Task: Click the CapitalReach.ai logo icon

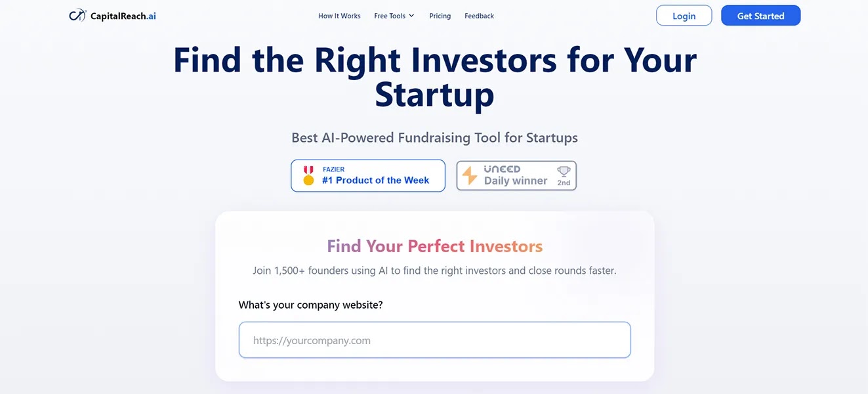Action: (x=77, y=14)
